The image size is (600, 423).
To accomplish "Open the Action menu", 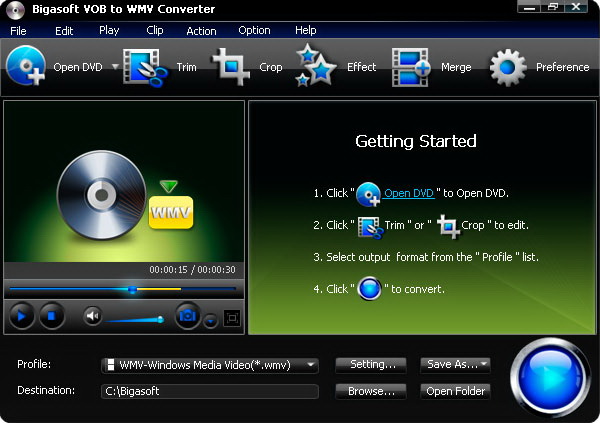I will coord(201,31).
